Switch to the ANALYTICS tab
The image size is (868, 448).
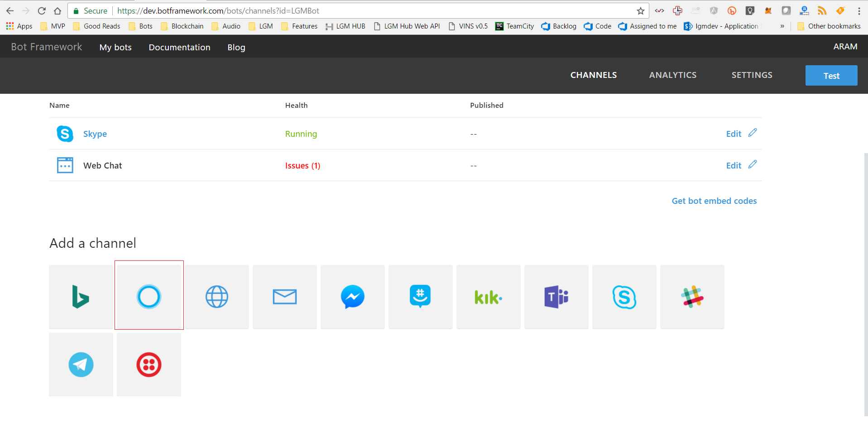(673, 75)
